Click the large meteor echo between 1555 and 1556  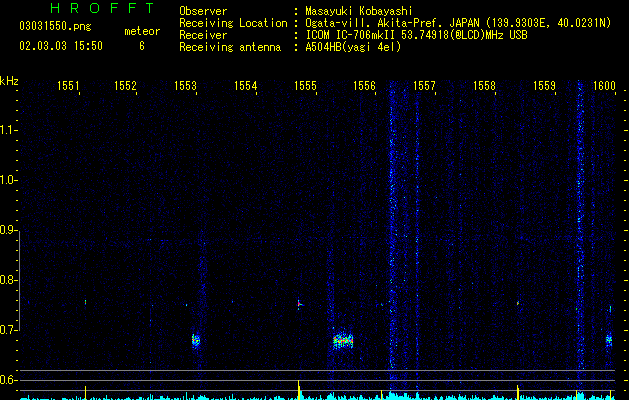coord(343,341)
